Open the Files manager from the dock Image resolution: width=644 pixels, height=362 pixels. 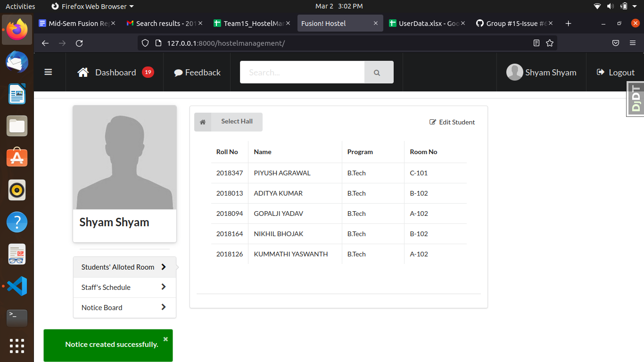pos(17,126)
